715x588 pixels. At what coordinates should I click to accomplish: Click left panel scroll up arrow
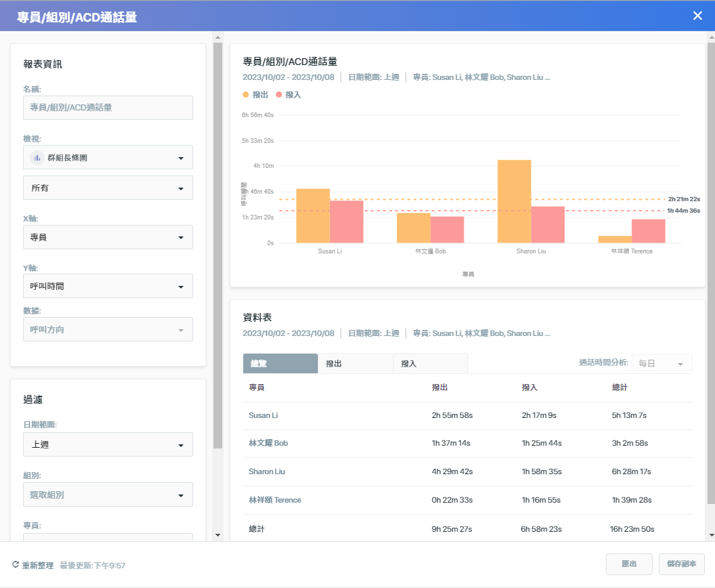click(218, 37)
